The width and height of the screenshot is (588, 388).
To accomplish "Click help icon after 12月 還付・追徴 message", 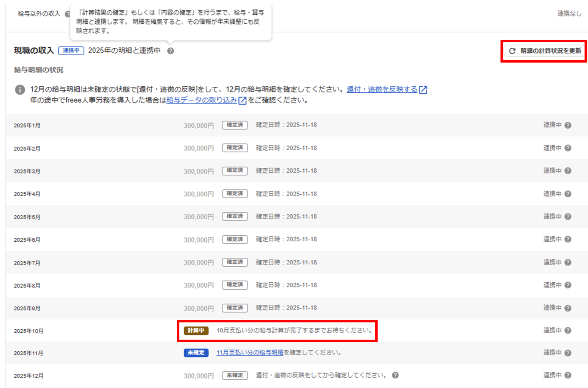I will [x=395, y=375].
